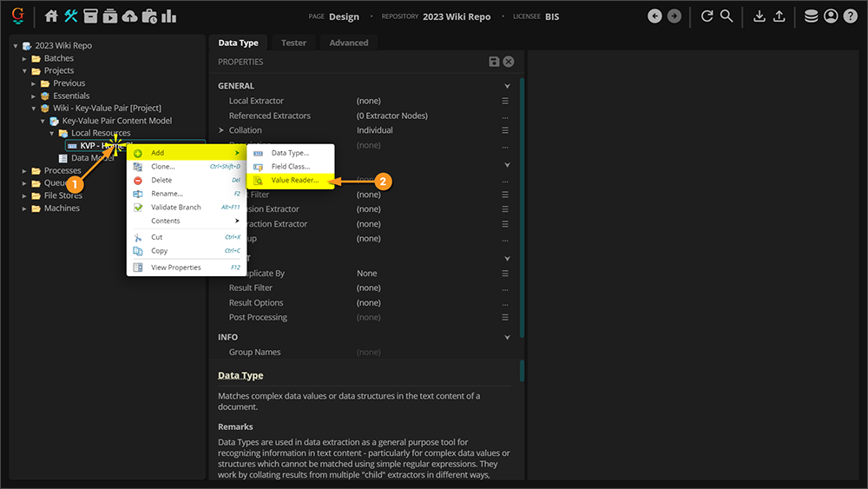The height and width of the screenshot is (489, 868).
Task: Open the Collation property menu
Action: coord(504,130)
